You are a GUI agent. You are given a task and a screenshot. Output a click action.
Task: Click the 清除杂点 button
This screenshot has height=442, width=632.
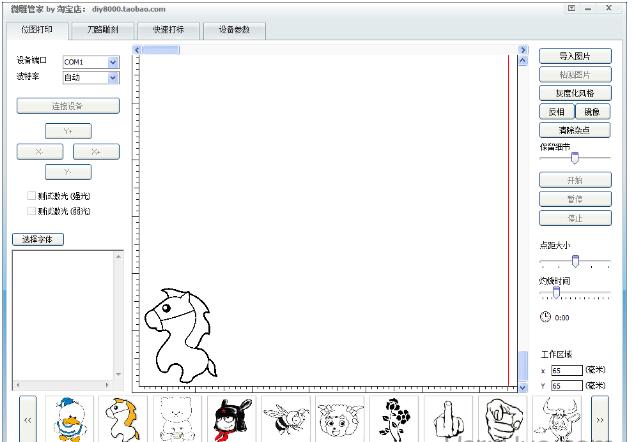575,130
